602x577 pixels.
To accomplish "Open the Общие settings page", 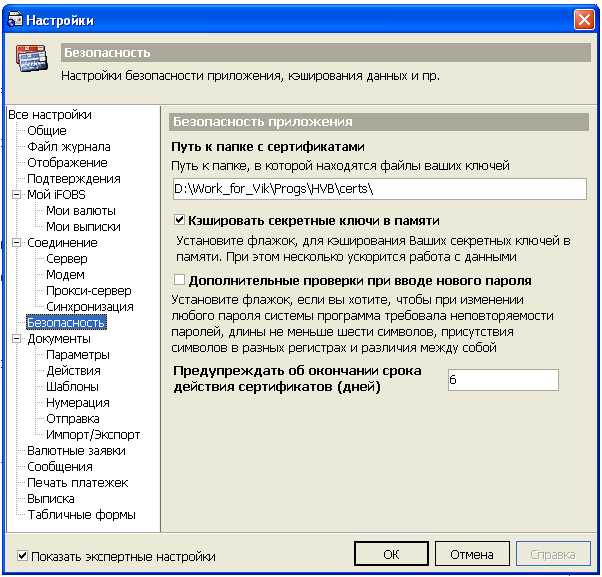I will [x=47, y=131].
